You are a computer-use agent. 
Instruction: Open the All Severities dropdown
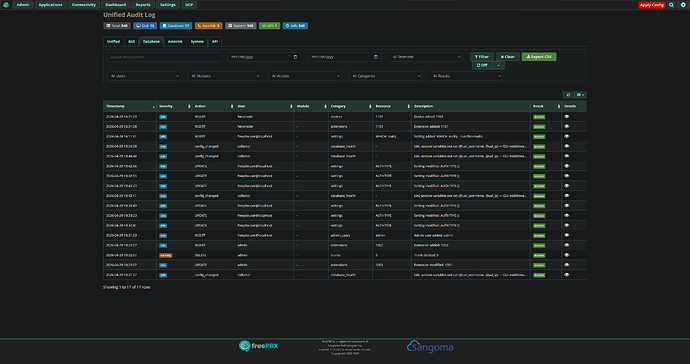(426, 57)
